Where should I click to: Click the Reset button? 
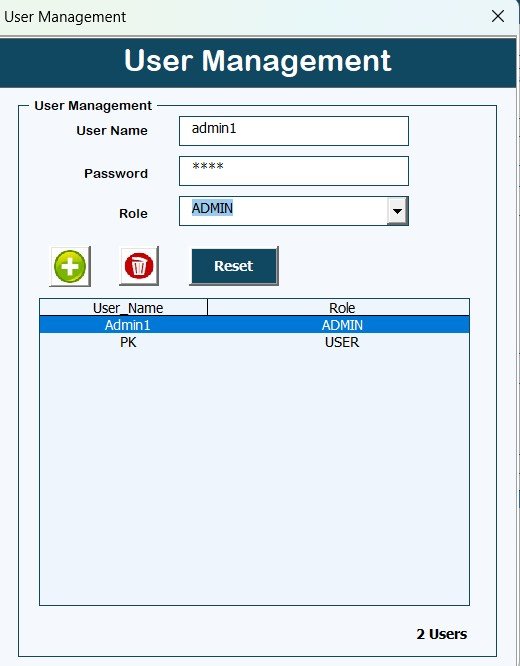(x=234, y=266)
